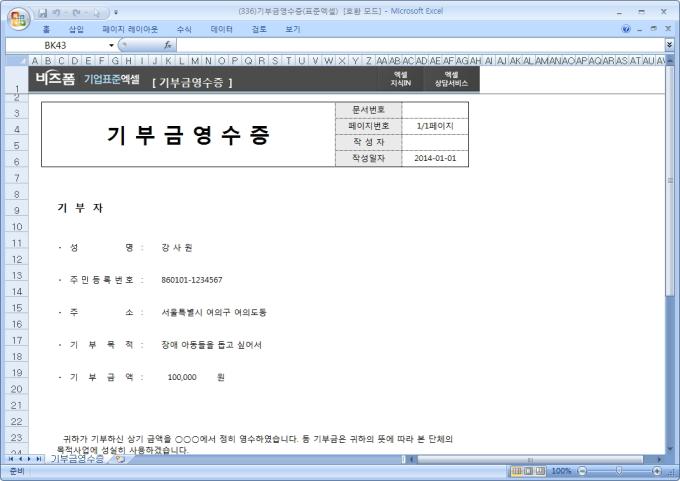680x481 pixels.
Task: Select the 2014-01-01 date cell
Action: click(x=435, y=158)
